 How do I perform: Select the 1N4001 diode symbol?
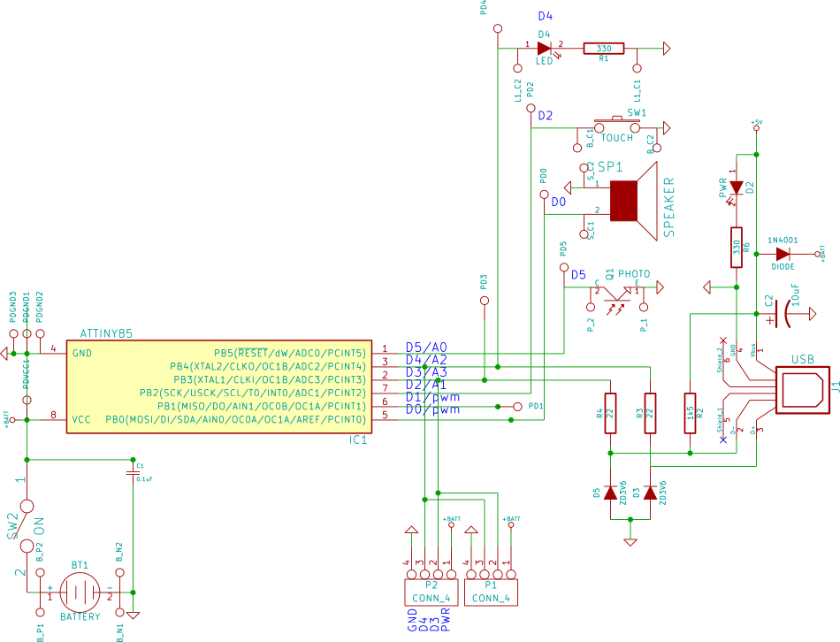point(783,254)
